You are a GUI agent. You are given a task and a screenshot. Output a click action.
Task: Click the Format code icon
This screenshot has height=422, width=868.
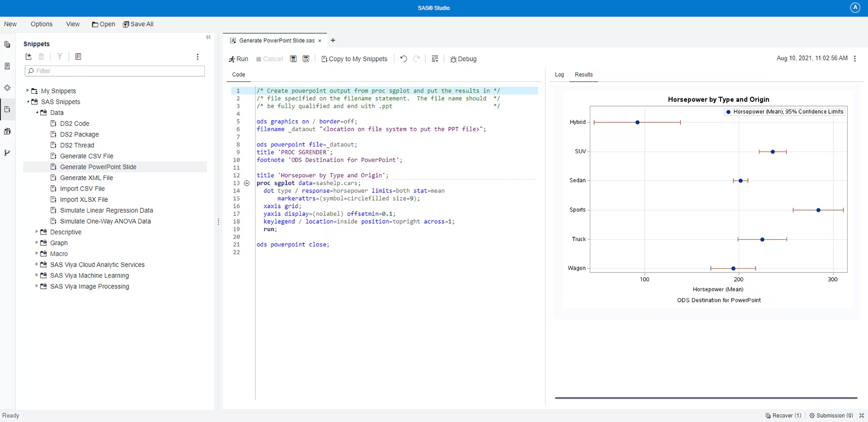pos(435,59)
